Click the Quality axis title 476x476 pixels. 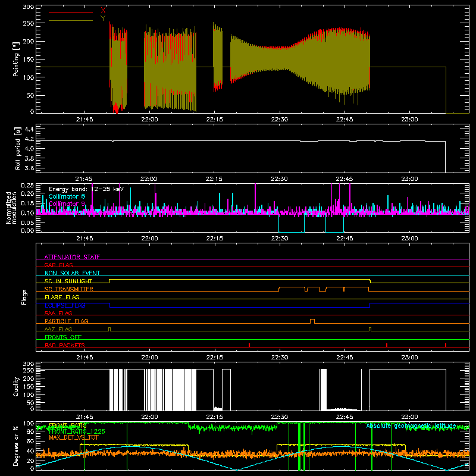(16, 386)
